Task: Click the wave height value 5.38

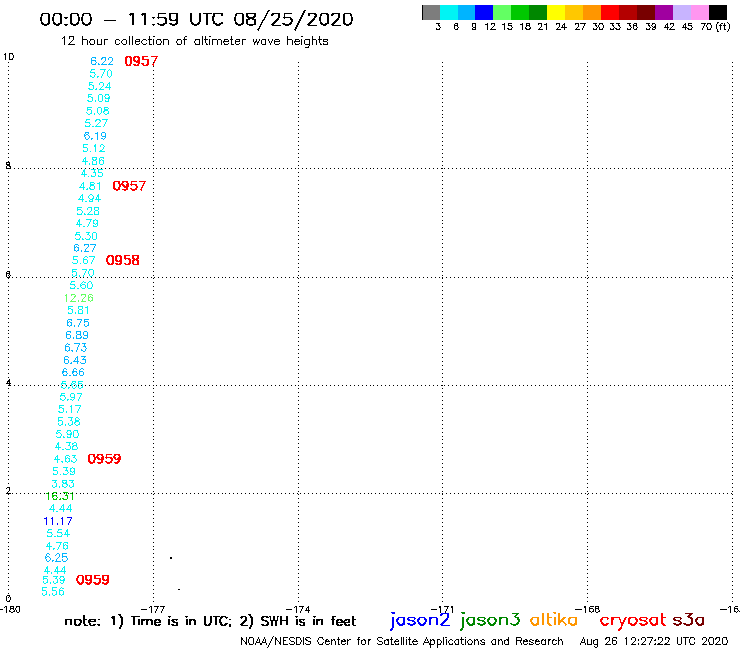Action: 69,422
